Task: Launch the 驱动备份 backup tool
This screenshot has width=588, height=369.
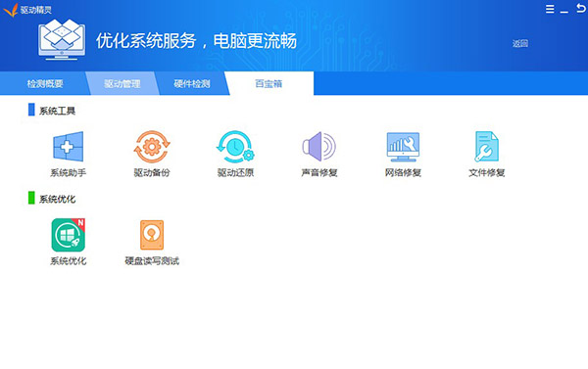Action: coord(152,147)
